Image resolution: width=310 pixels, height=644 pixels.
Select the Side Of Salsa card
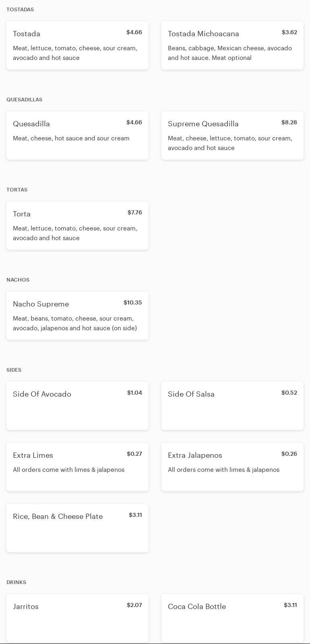point(232,406)
